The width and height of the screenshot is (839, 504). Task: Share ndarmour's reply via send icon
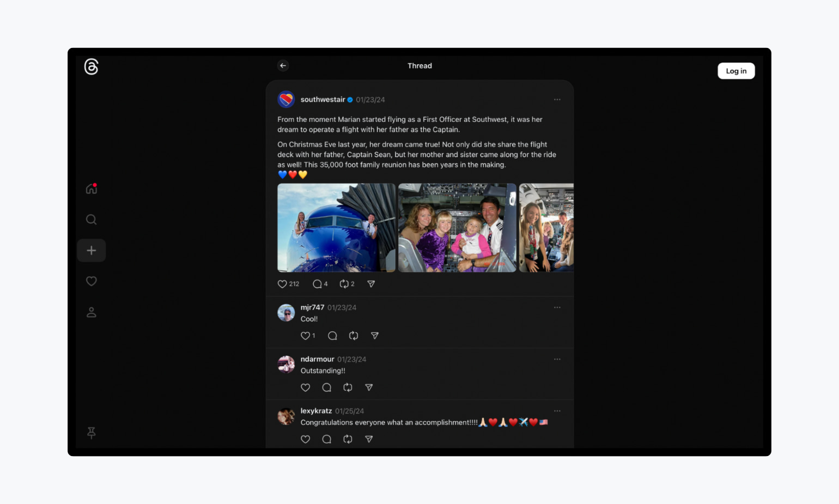point(369,387)
